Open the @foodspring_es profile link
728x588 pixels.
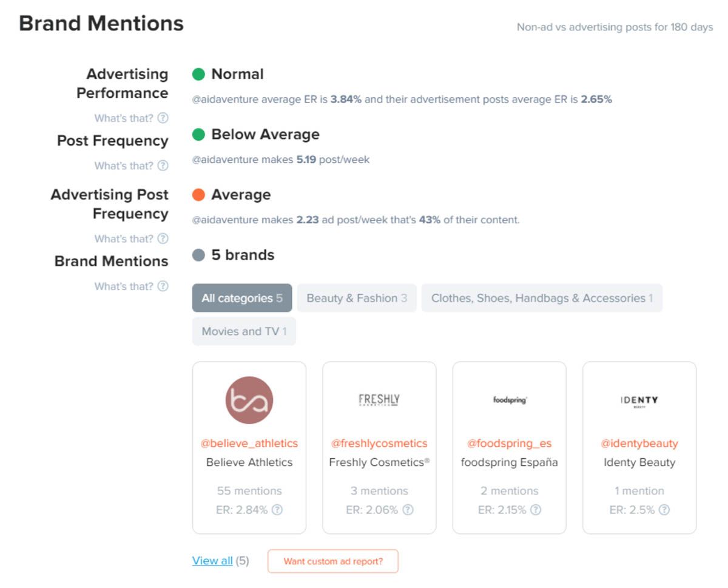tap(508, 443)
